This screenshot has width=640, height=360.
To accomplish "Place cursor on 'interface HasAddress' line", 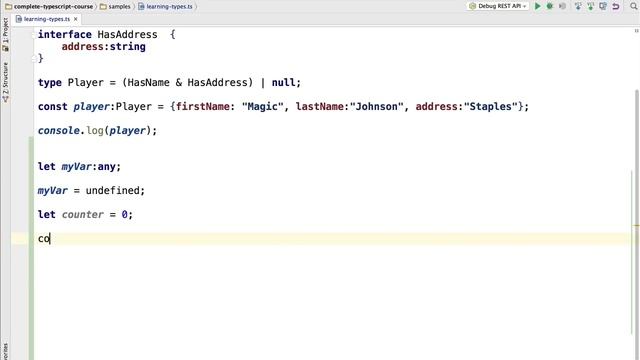I will click(107, 35).
